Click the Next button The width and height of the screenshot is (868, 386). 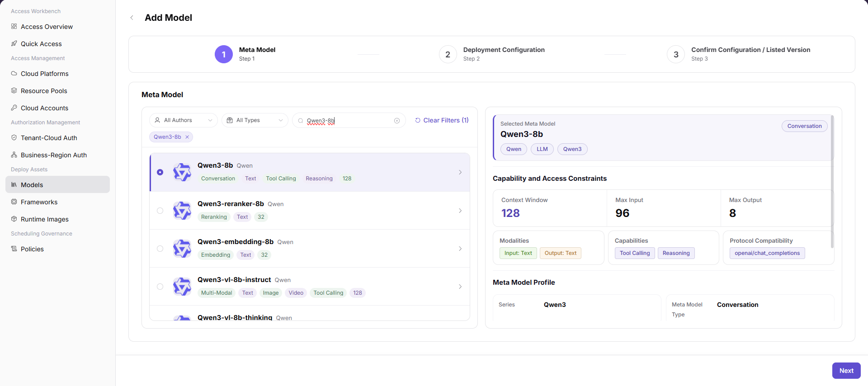click(x=846, y=371)
